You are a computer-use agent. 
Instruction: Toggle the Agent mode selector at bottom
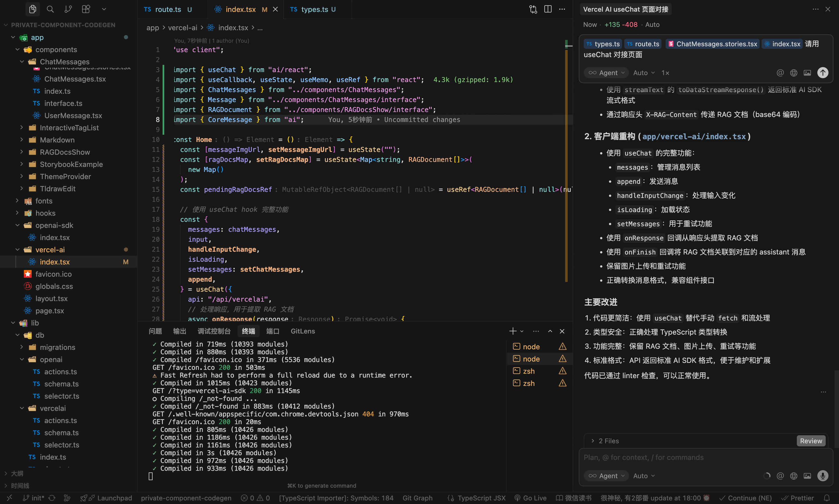(606, 476)
